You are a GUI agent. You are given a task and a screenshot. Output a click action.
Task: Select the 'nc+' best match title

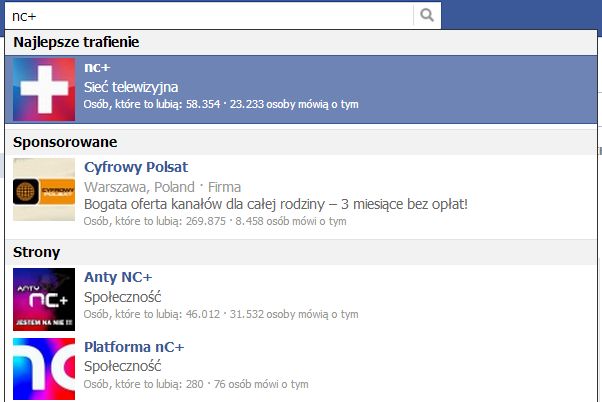click(97, 68)
